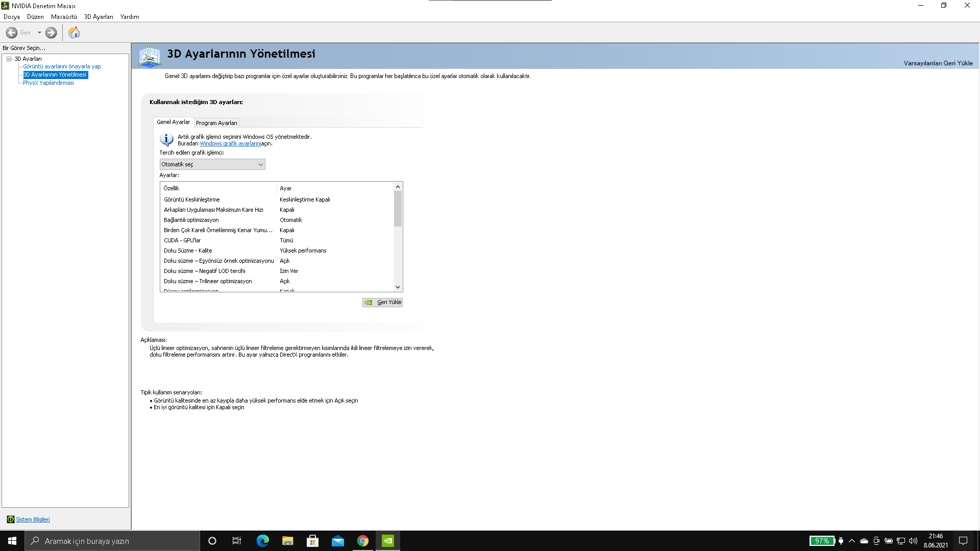Open Microsoft Edge from taskbar
This screenshot has height=551, width=980.
[x=262, y=541]
